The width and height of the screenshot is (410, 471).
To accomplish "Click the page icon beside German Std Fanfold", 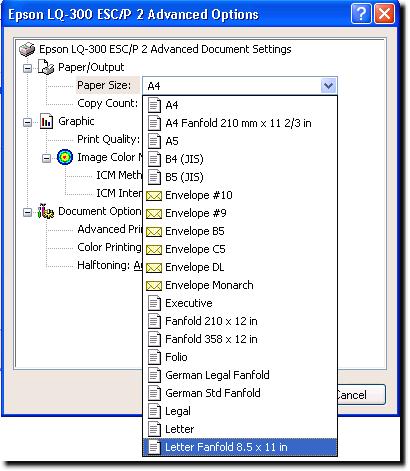I will coord(154,393).
